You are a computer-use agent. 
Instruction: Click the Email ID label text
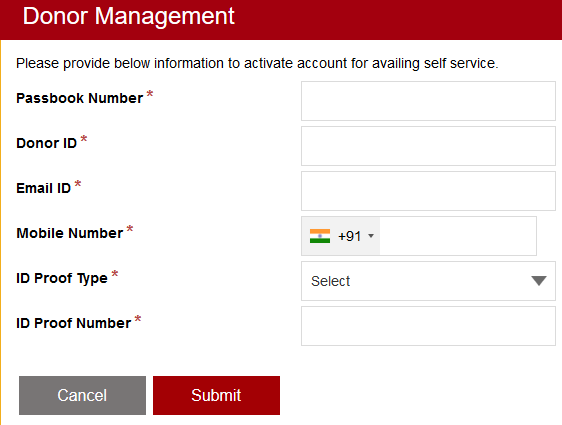coord(43,188)
